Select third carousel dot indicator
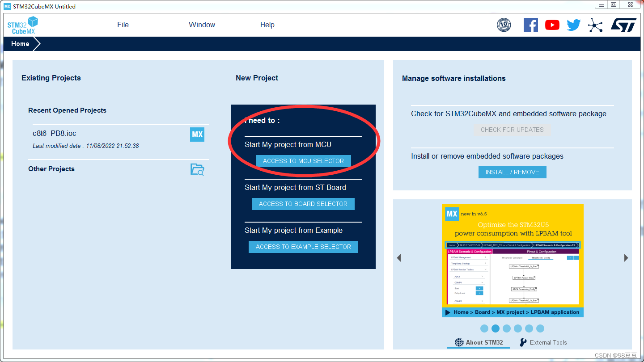Image resolution: width=644 pixels, height=362 pixels. coord(507,328)
